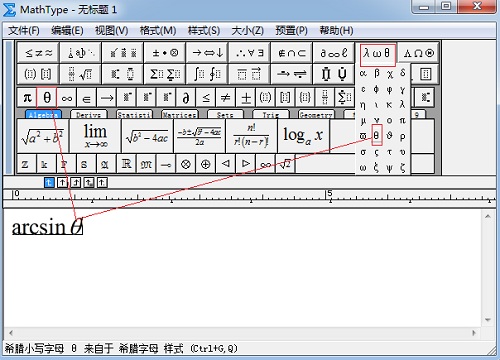Insert square root of 2 in bottom row
Viewport: 500px width, 360px height.
[x=285, y=164]
